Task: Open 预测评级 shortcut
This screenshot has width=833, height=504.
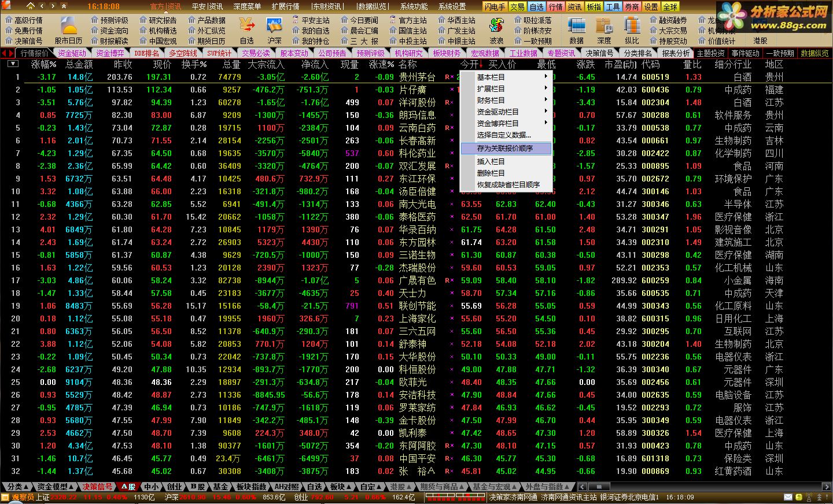Action: [109, 20]
